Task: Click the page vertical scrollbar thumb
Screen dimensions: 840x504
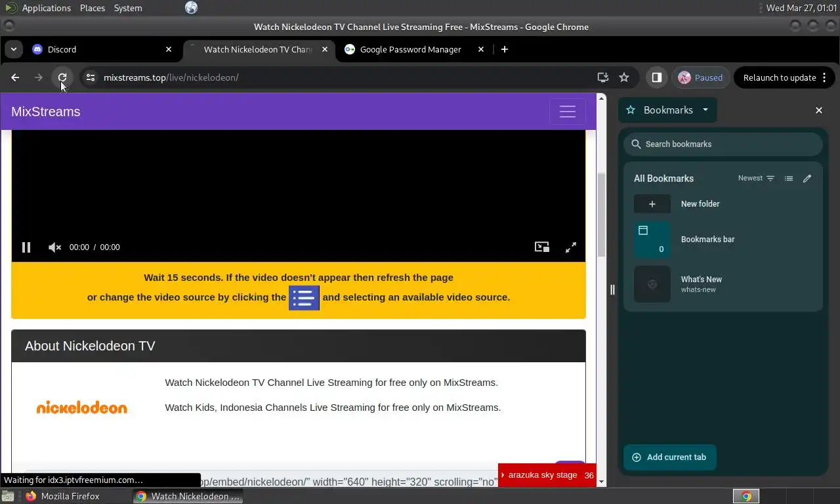Action: [601, 215]
